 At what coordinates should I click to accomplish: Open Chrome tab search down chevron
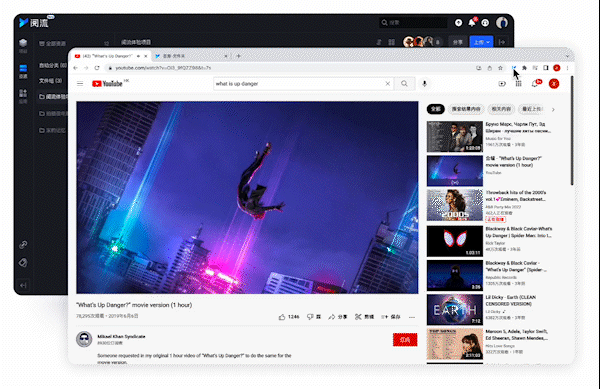[x=567, y=56]
